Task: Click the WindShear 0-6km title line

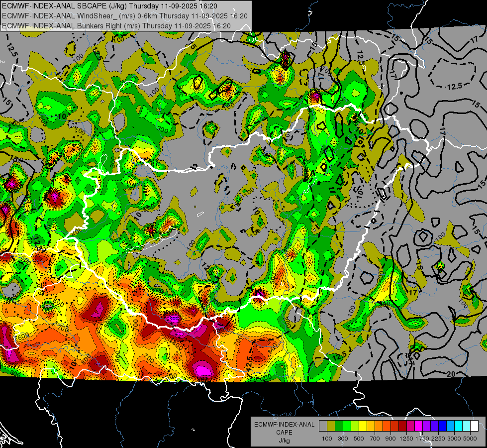Action: (124, 16)
